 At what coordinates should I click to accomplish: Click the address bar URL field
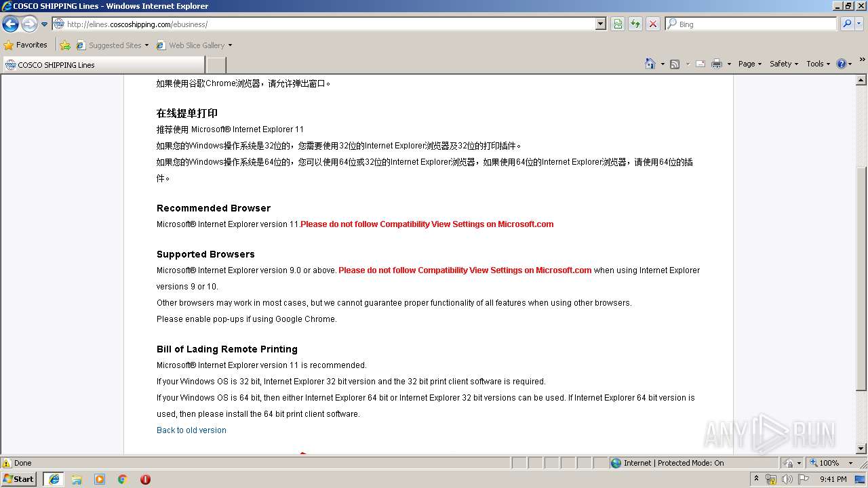coord(324,24)
